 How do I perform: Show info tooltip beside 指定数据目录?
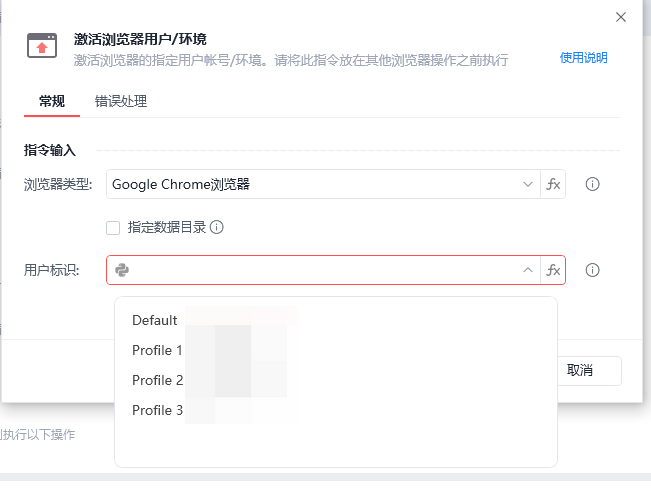click(217, 227)
